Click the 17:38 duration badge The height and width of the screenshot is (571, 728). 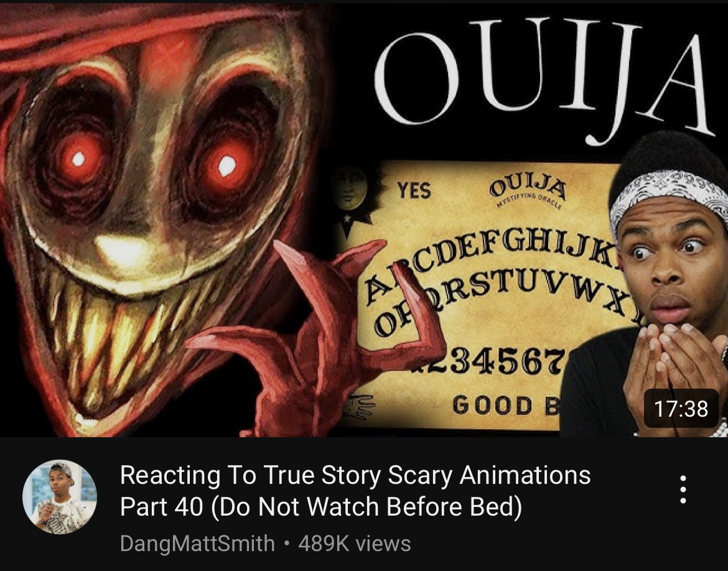pyautogui.click(x=681, y=409)
